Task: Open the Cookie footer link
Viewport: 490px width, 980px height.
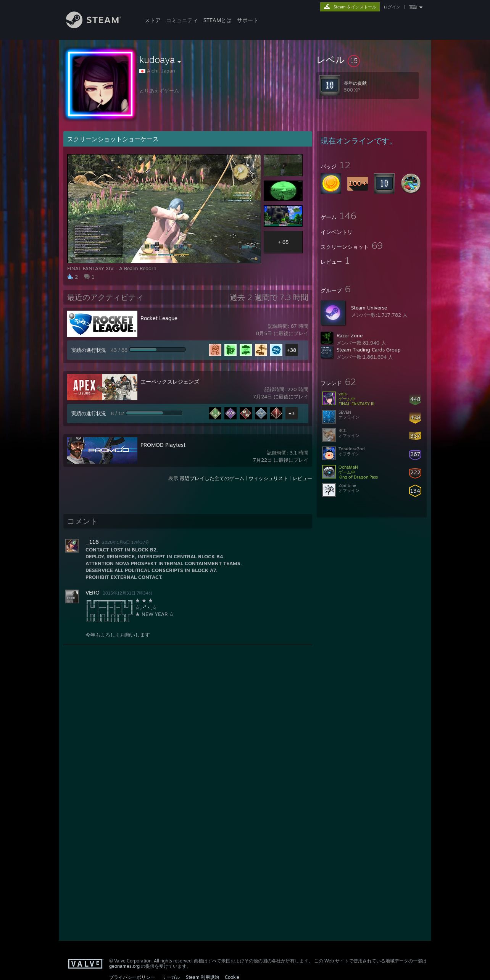Action: click(x=232, y=977)
